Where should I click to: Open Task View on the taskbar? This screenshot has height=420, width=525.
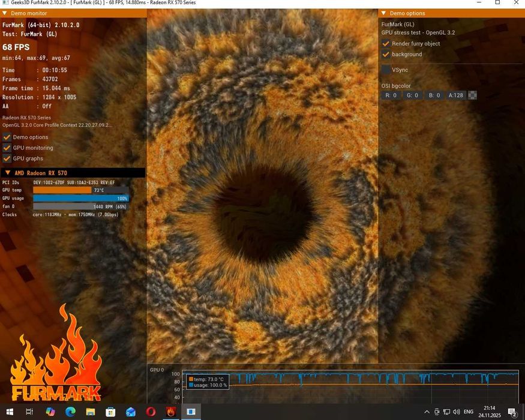click(29, 412)
